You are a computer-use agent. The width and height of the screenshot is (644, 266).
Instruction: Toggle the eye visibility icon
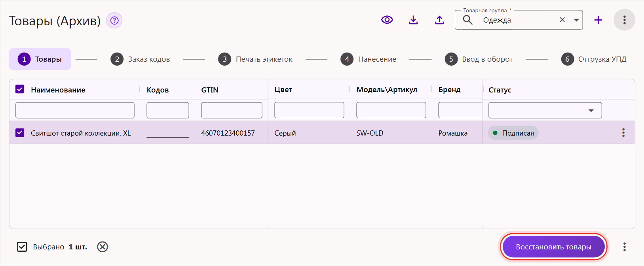[387, 20]
